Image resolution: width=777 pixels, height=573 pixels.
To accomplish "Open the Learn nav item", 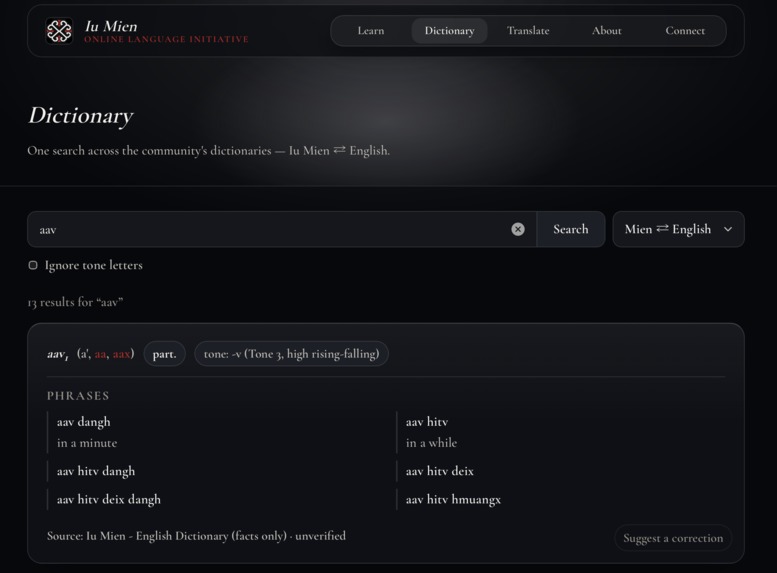I will 371,31.
